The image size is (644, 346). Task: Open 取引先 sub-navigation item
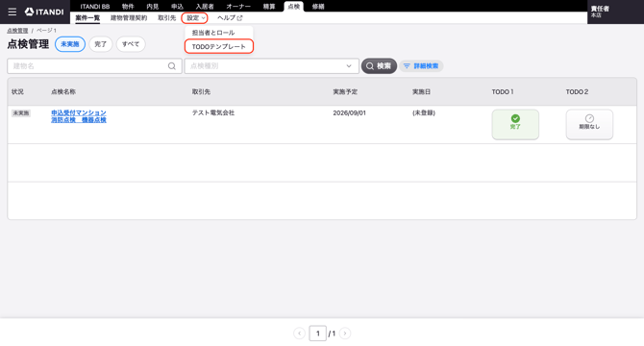click(166, 18)
